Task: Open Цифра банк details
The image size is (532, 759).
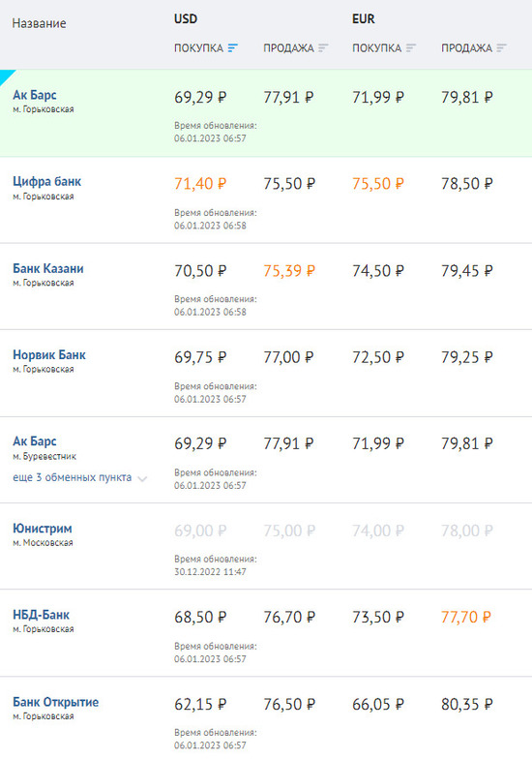Action: (46, 182)
